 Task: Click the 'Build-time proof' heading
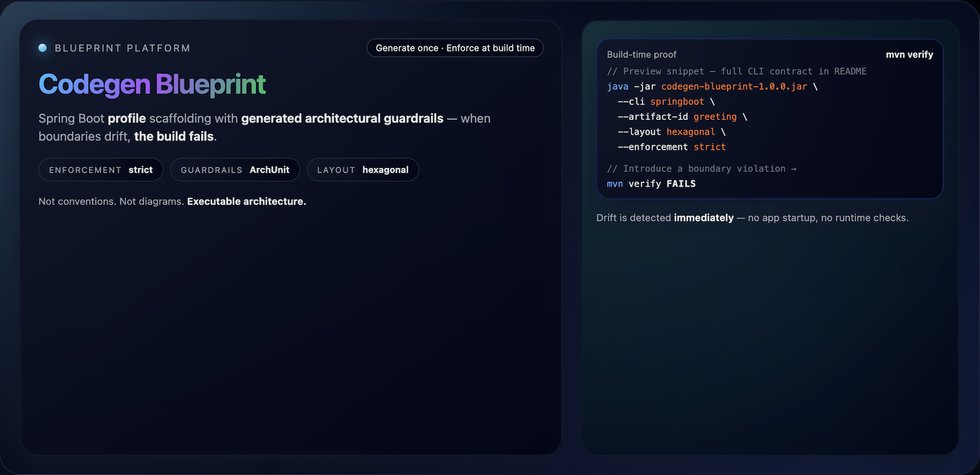click(x=641, y=55)
